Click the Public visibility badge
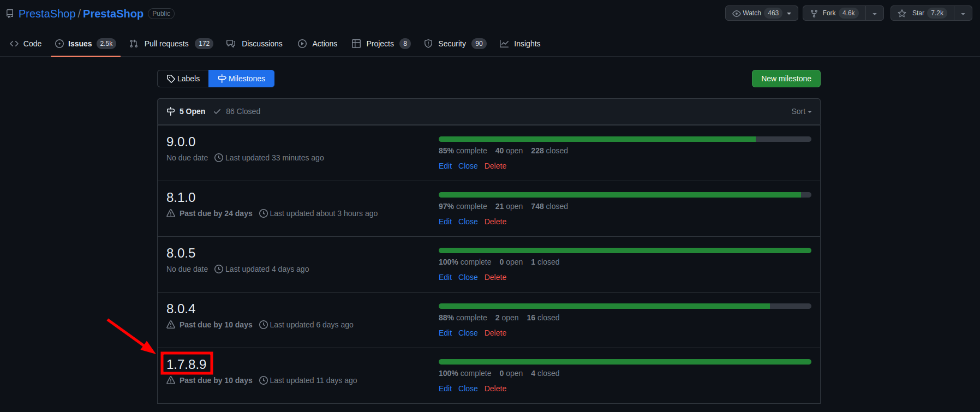980x412 pixels. pyautogui.click(x=161, y=14)
